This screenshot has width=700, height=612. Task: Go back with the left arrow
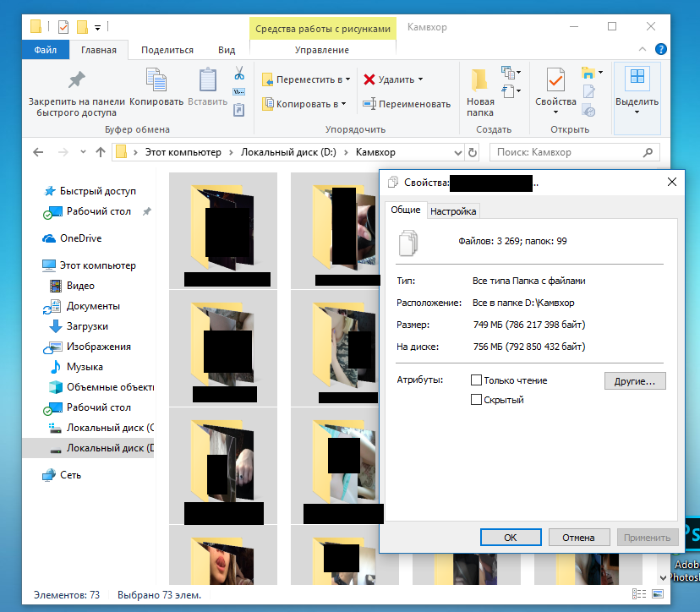(38, 152)
